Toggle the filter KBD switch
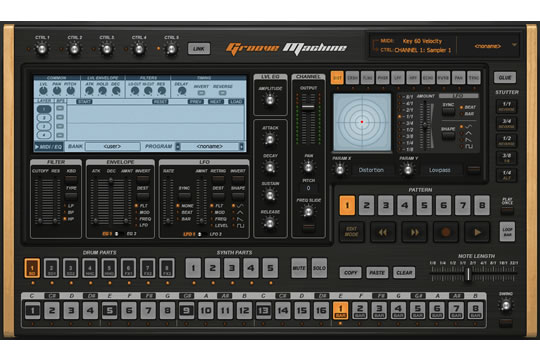The image size is (540, 360). [x=71, y=179]
